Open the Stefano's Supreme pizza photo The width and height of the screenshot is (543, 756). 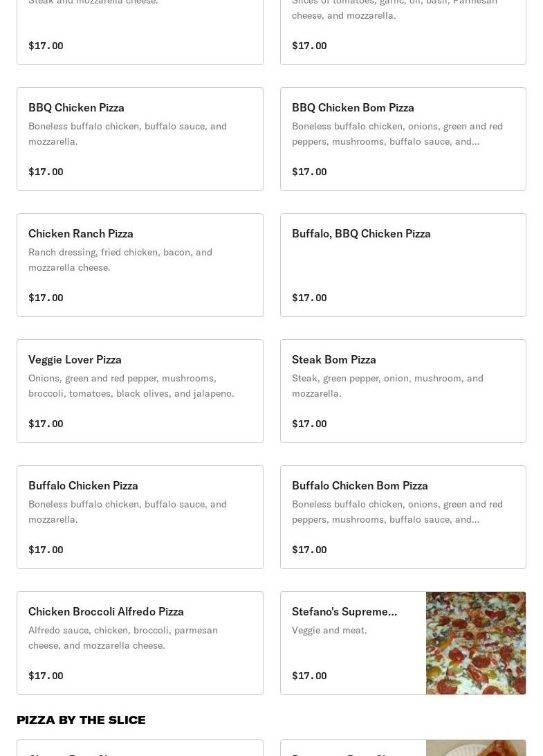[x=476, y=643]
